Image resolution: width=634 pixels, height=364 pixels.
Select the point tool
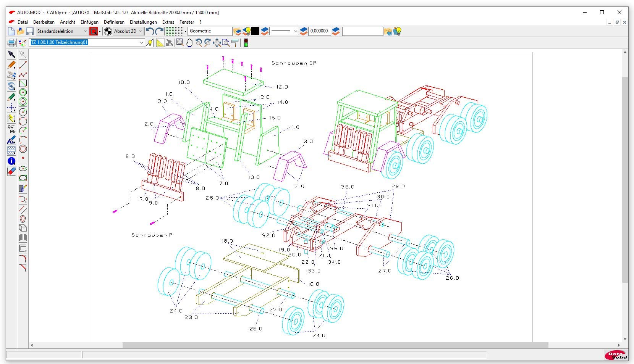coord(23,158)
